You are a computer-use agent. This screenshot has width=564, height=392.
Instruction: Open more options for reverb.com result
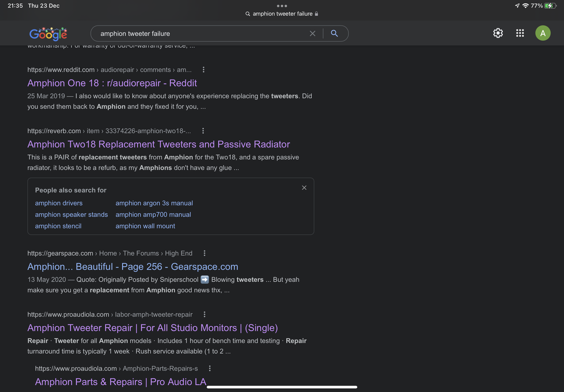click(x=203, y=131)
